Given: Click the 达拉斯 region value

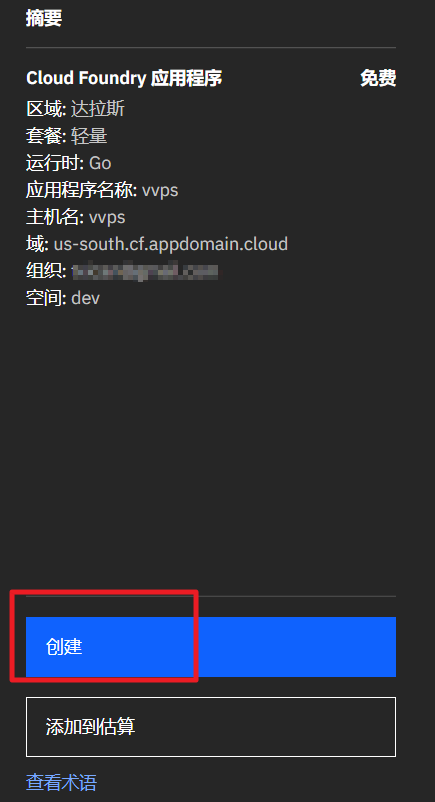Looking at the screenshot, I should [98, 108].
